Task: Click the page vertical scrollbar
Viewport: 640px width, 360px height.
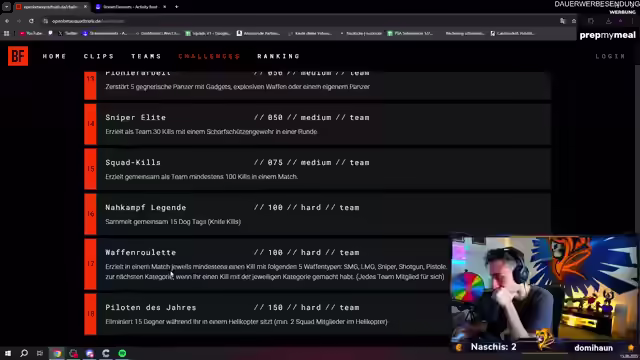Action: (x=637, y=147)
